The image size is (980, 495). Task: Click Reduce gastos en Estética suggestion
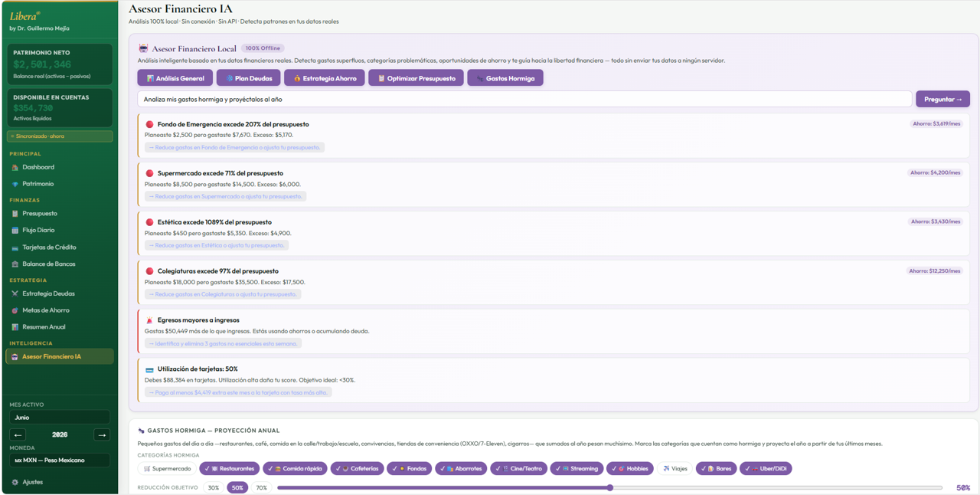coord(217,245)
